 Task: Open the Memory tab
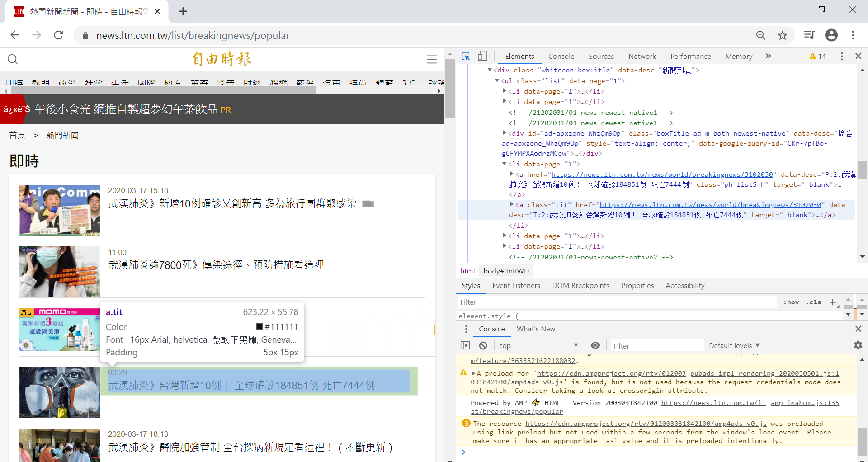click(x=739, y=56)
